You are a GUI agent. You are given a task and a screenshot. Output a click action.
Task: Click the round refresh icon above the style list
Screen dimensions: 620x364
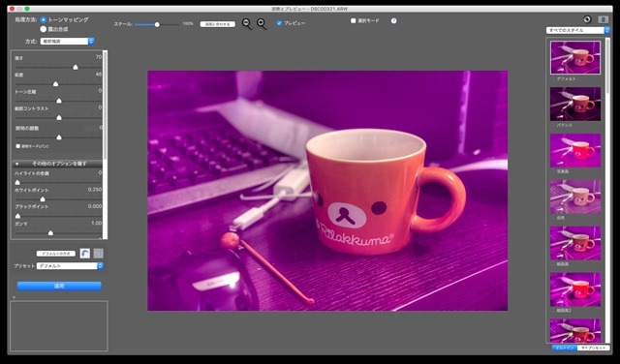point(587,19)
